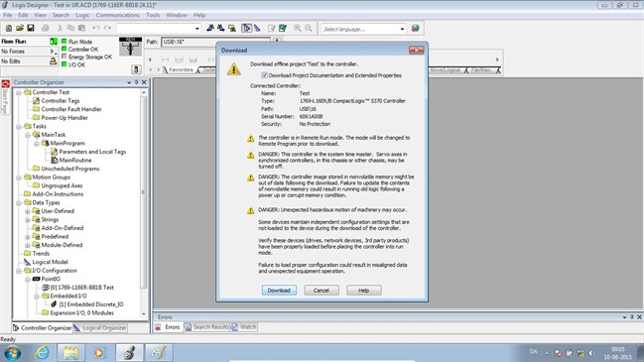Viewport: 644px width, 362px height.
Task: Collapse the Tasks tree node
Action: pos(19,126)
